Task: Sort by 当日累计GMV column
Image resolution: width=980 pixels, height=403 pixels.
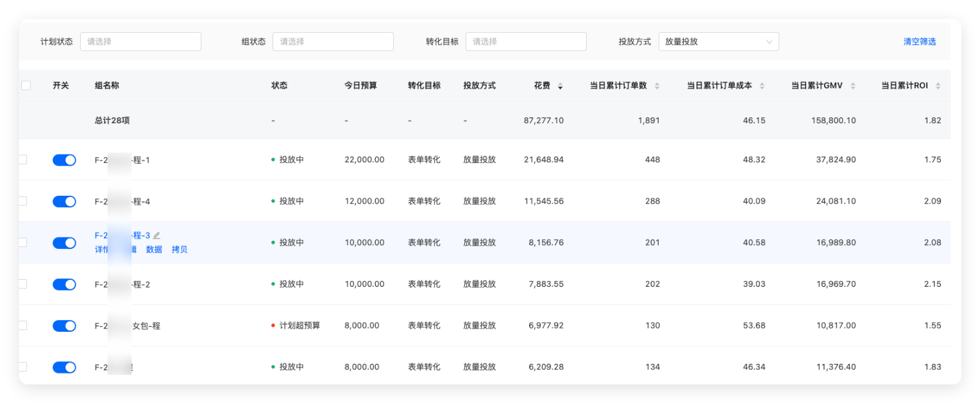Action: 853,85
